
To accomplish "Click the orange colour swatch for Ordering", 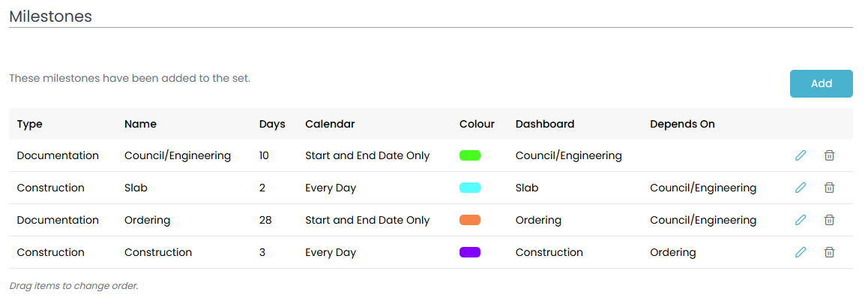I will coord(470,220).
